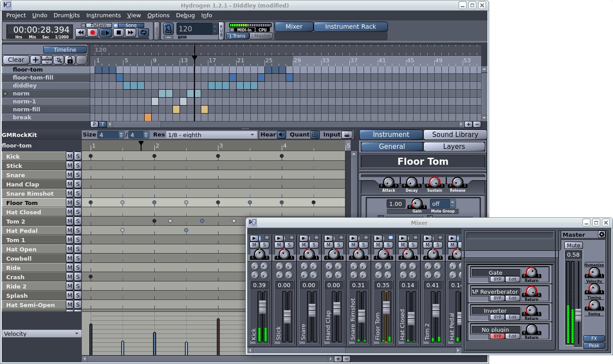This screenshot has width=613, height=364.
Task: Add a new pattern with the plus icon
Action: pyautogui.click(x=35, y=60)
